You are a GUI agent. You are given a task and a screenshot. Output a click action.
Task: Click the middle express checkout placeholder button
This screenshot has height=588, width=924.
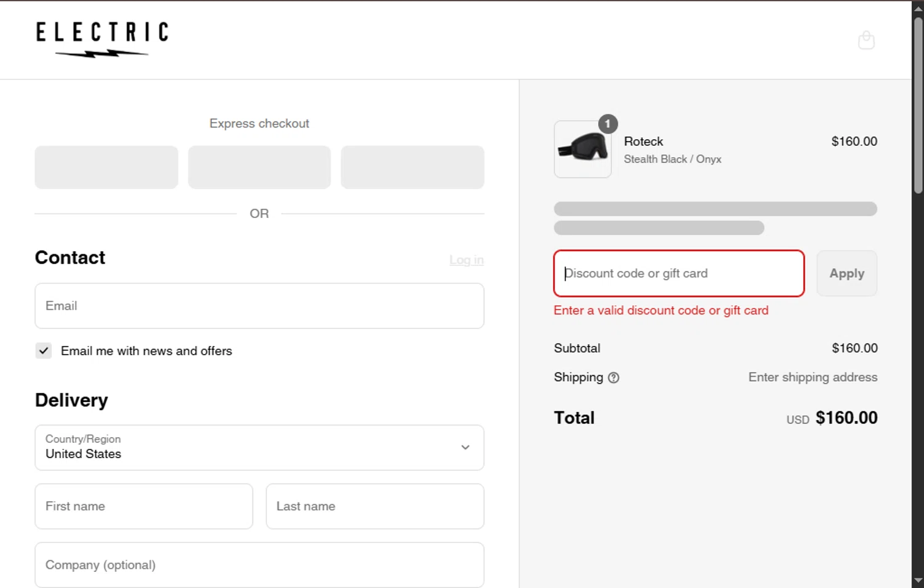(259, 167)
